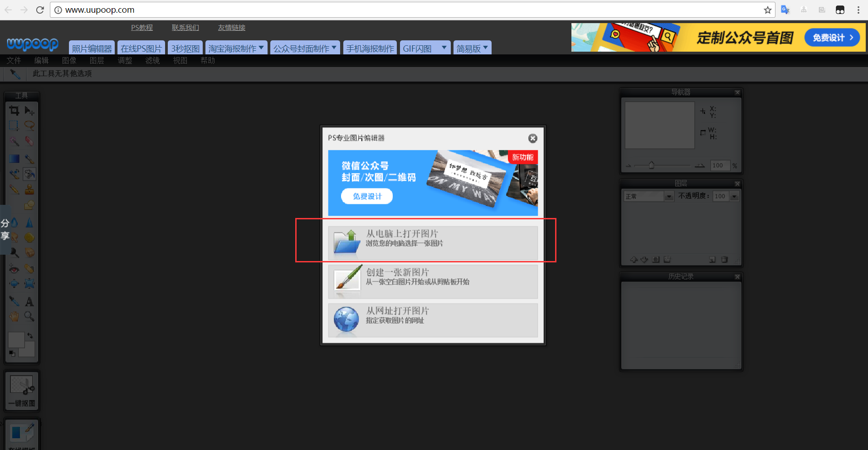Select the Color Replace tool
The image size is (868, 450).
coord(14,174)
